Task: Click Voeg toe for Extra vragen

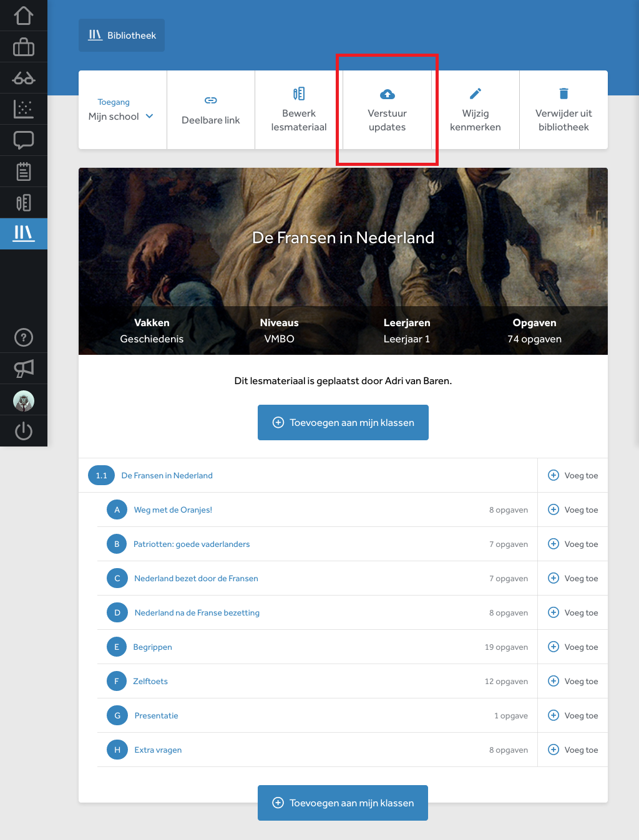Action: [573, 750]
